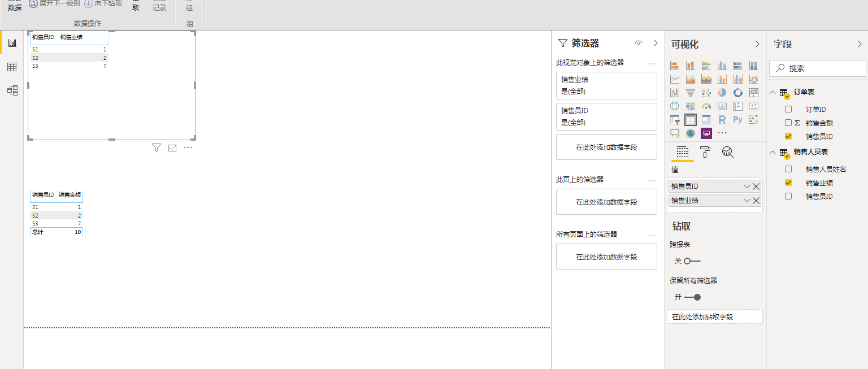
Task: Select the stacked column chart visual
Action: (690, 66)
